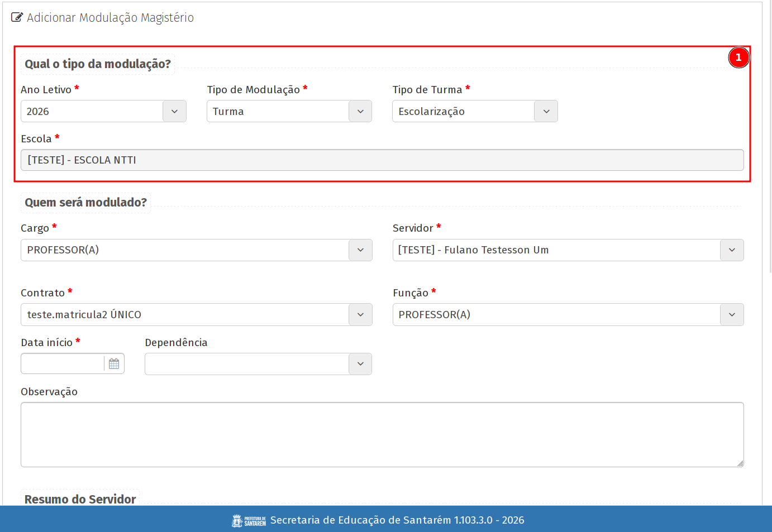Open the Data início calendar picker icon

tap(114, 363)
